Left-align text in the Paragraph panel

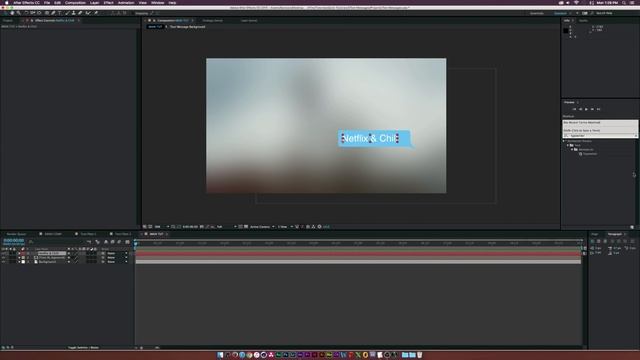[592, 241]
